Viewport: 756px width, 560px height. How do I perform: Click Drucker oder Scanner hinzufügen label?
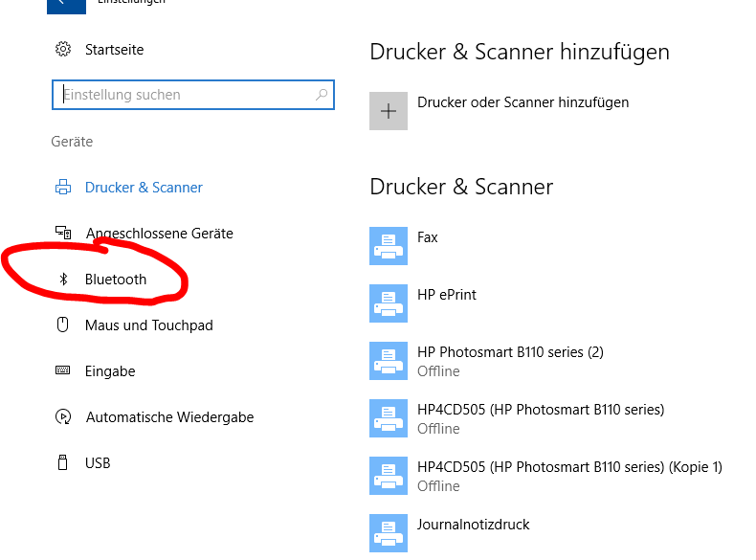pyautogui.click(x=523, y=102)
